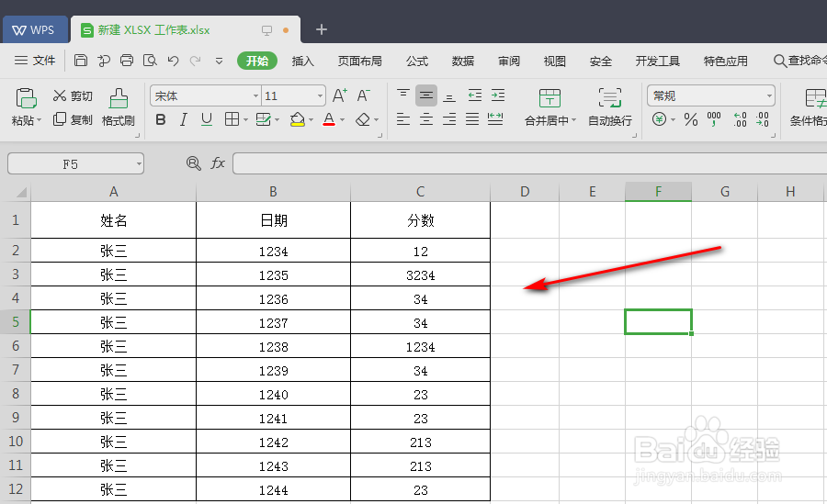The height and width of the screenshot is (504, 827).
Task: Open Print Preview icon
Action: point(151,61)
